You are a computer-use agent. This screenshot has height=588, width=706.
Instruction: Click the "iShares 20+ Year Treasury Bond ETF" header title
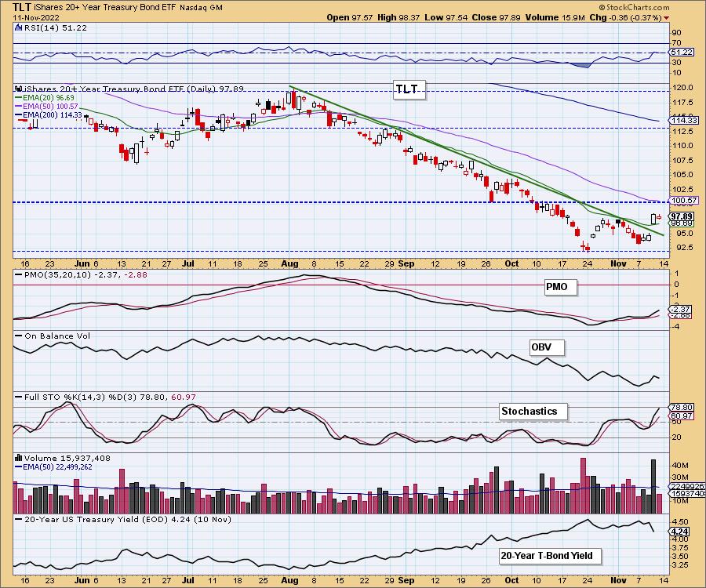point(105,8)
